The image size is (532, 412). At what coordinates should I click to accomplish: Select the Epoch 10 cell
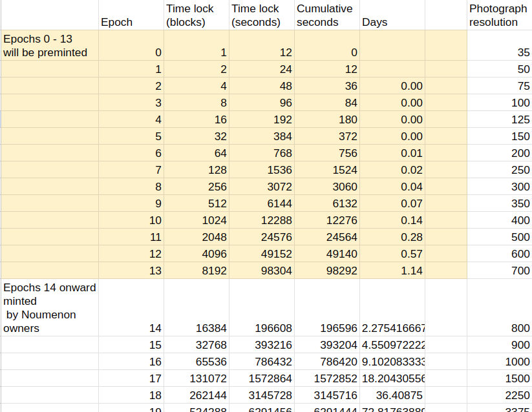pyautogui.click(x=131, y=220)
